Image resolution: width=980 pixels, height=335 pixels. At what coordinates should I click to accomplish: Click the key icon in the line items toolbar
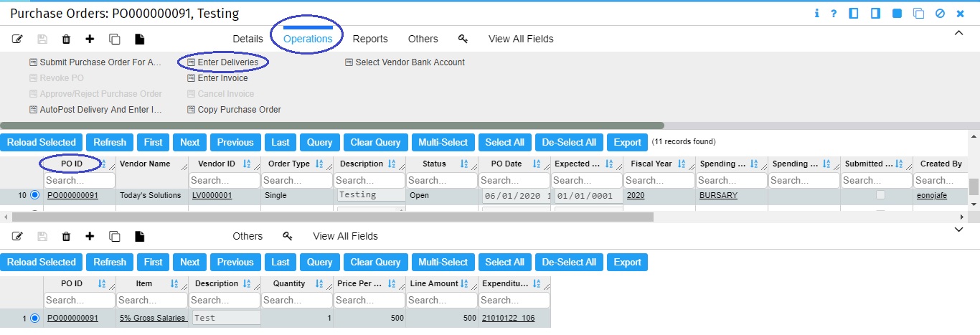pyautogui.click(x=288, y=236)
